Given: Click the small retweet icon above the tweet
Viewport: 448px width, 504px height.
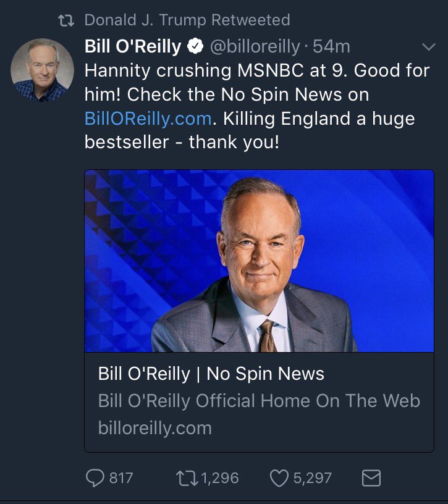Looking at the screenshot, I should pyautogui.click(x=65, y=20).
